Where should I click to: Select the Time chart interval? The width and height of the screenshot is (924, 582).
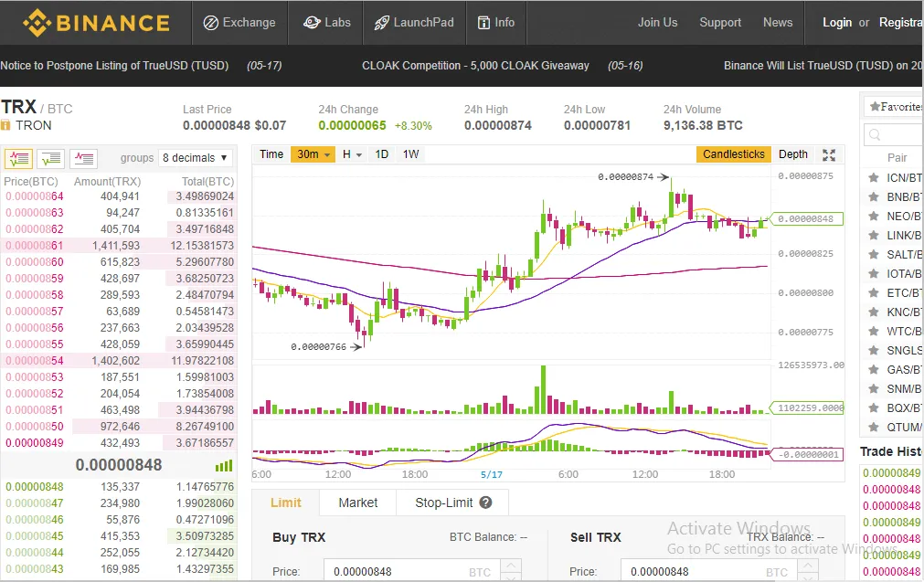(271, 154)
